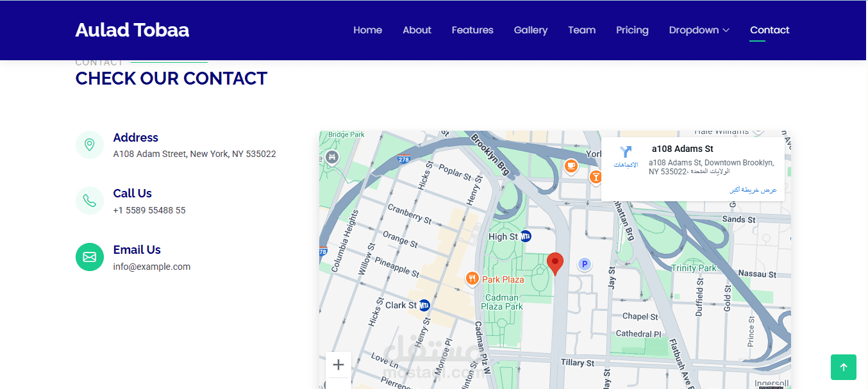The height and width of the screenshot is (389, 868).
Task: Click the Email Us heading
Action: (137, 250)
